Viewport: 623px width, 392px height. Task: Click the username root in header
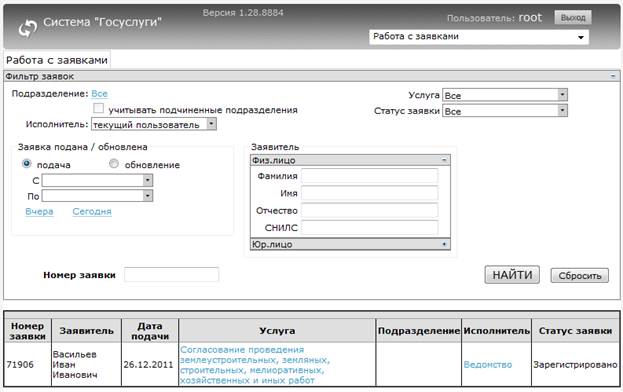[530, 17]
